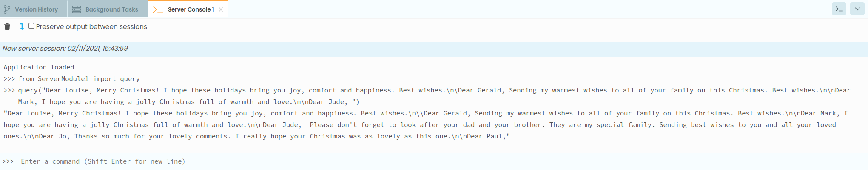Open the Version History tab
Image resolution: width=868 pixels, height=170 pixels.
(33, 9)
